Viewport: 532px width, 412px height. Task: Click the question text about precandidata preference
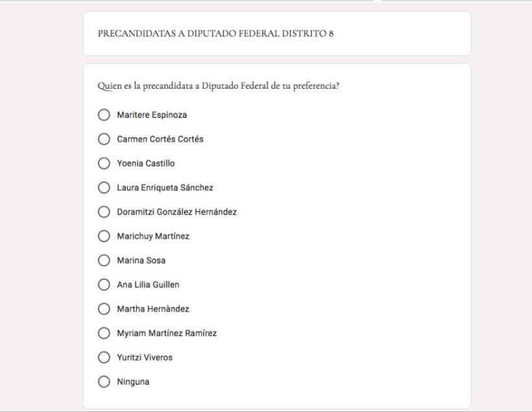pyautogui.click(x=218, y=86)
